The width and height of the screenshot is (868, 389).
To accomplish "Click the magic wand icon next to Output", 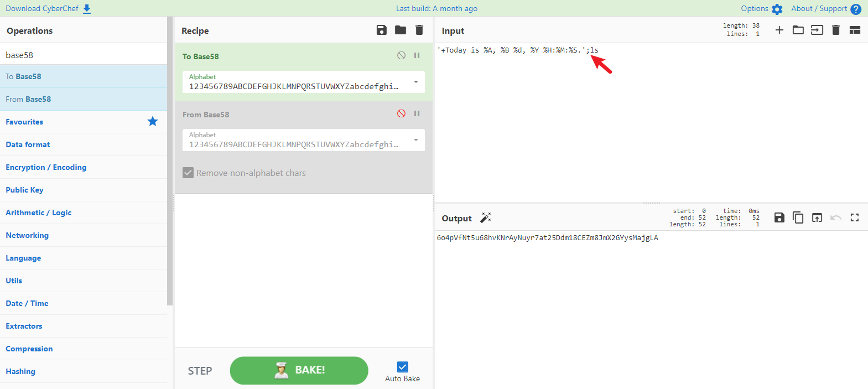I will pos(486,217).
